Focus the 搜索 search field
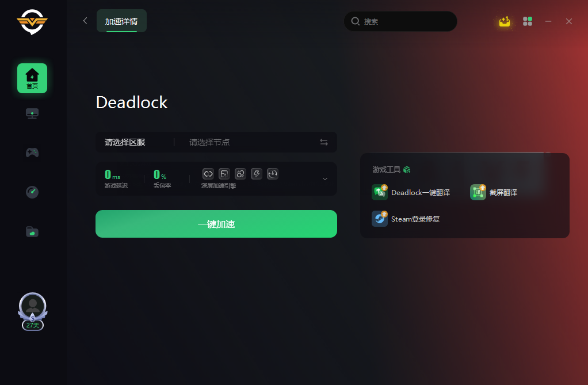 (x=400, y=21)
